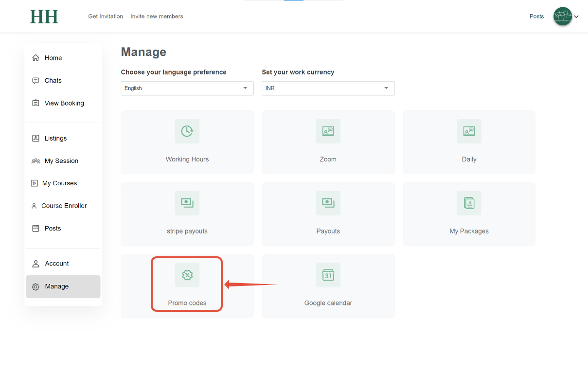Screen dimensions: 588x392
Task: Click the HH logo
Action: tap(44, 17)
